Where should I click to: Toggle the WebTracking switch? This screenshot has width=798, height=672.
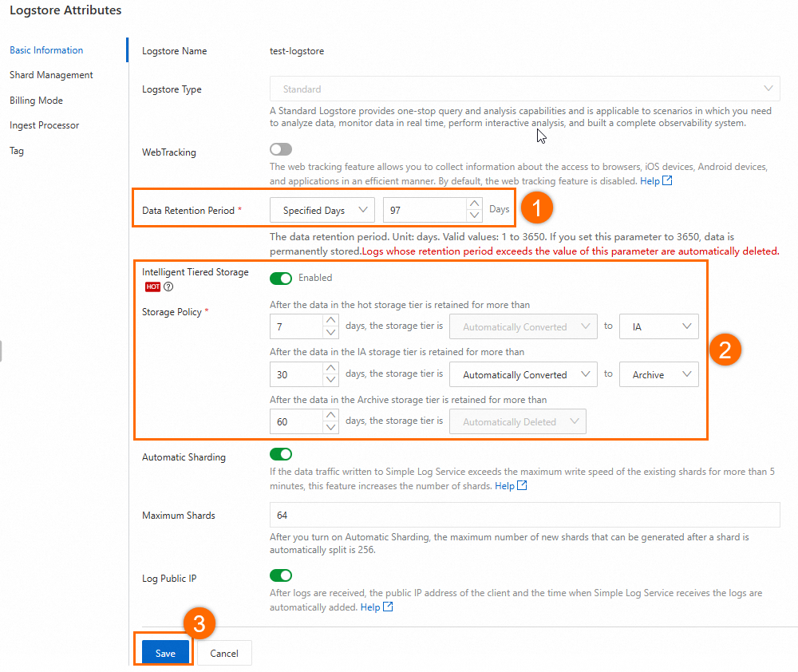[x=281, y=149]
